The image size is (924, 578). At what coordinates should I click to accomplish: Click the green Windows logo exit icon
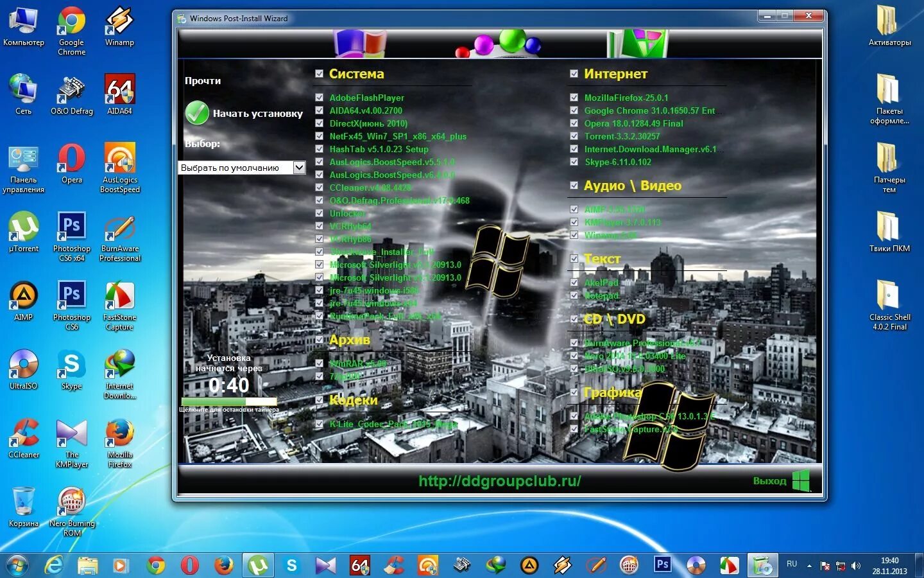point(801,480)
